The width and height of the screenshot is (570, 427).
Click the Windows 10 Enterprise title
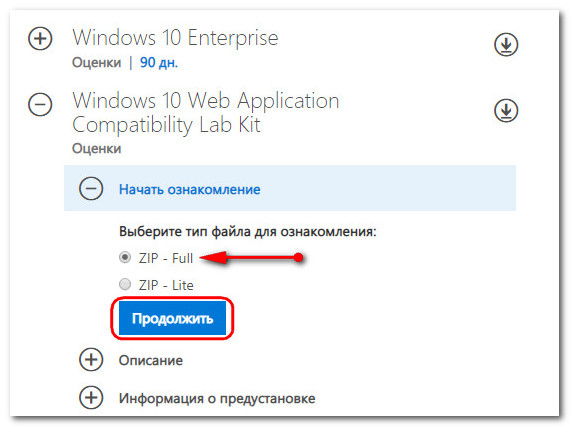coord(175,37)
